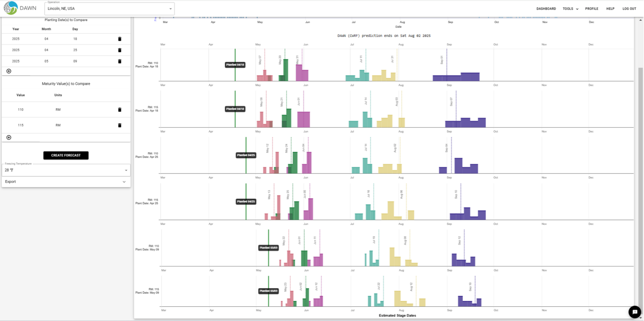The width and height of the screenshot is (644, 321).
Task: Click the CREATE FORECAST button
Action: 66,155
